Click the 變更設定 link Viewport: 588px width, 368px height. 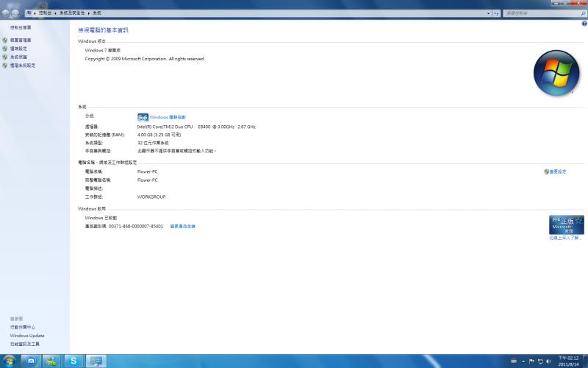click(x=557, y=171)
